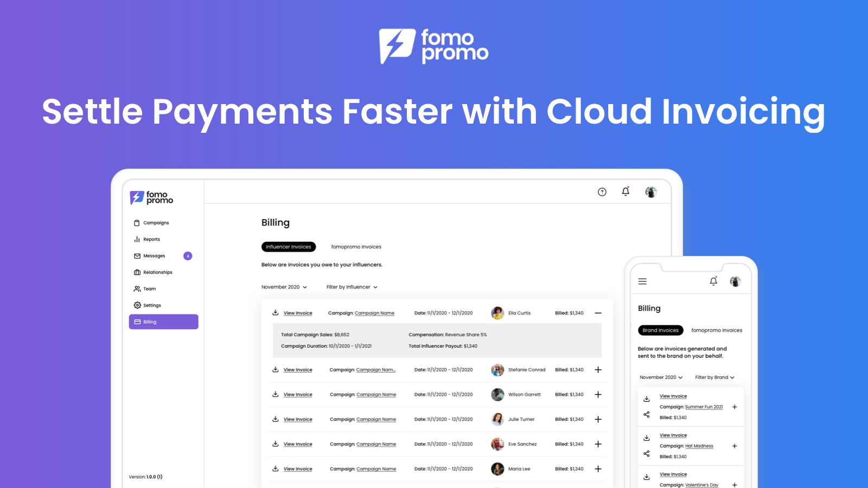Click View Invoice for Eve Sanchez

tap(298, 444)
